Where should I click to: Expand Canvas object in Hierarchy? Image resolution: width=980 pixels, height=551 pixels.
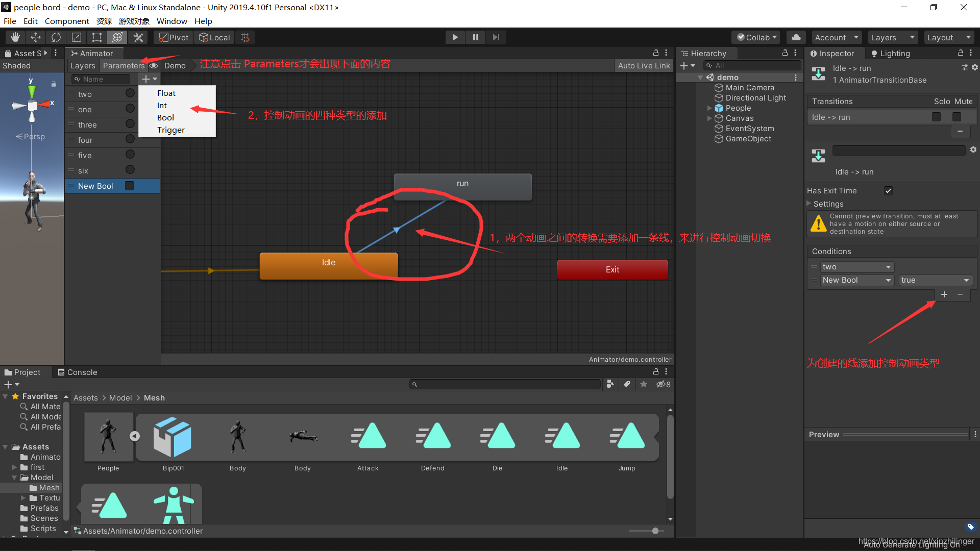coord(709,118)
